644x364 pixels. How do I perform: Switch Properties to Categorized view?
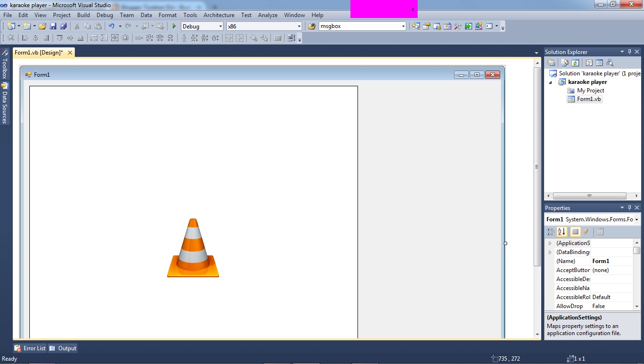551,232
